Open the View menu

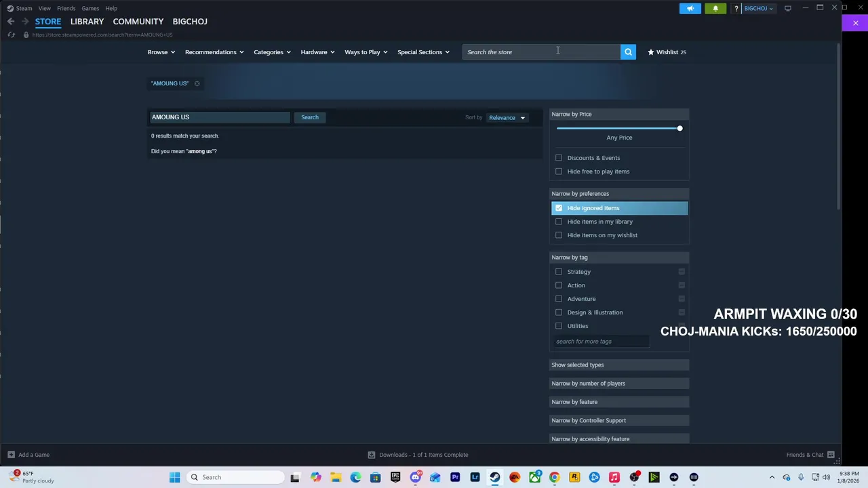[44, 8]
